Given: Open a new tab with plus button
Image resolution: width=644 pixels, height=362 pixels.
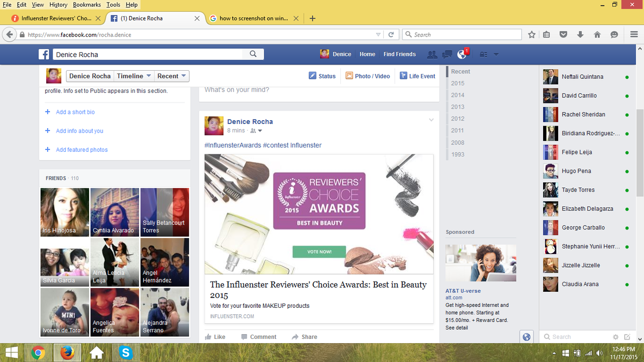Looking at the screenshot, I should pos(312,18).
